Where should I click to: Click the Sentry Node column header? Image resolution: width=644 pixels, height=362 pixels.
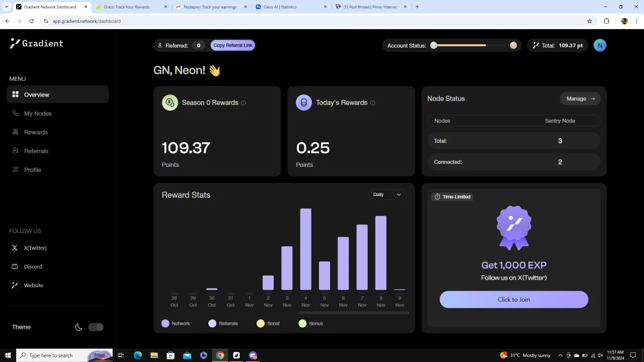[x=560, y=121]
